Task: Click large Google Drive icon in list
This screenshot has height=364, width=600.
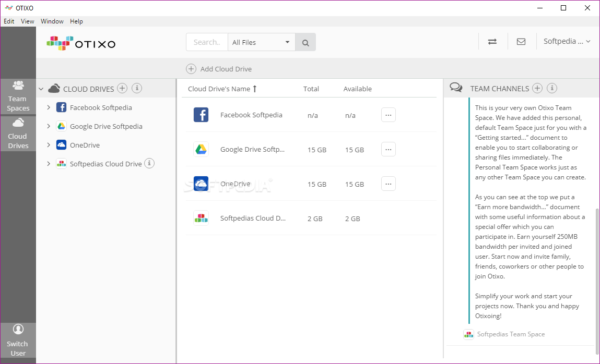Action: [x=201, y=149]
